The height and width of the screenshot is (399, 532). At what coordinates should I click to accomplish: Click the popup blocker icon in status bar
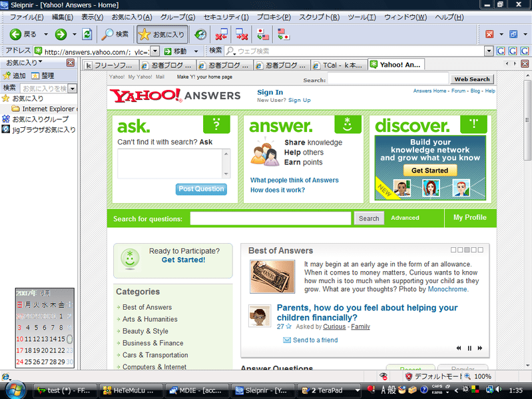pyautogui.click(x=384, y=376)
